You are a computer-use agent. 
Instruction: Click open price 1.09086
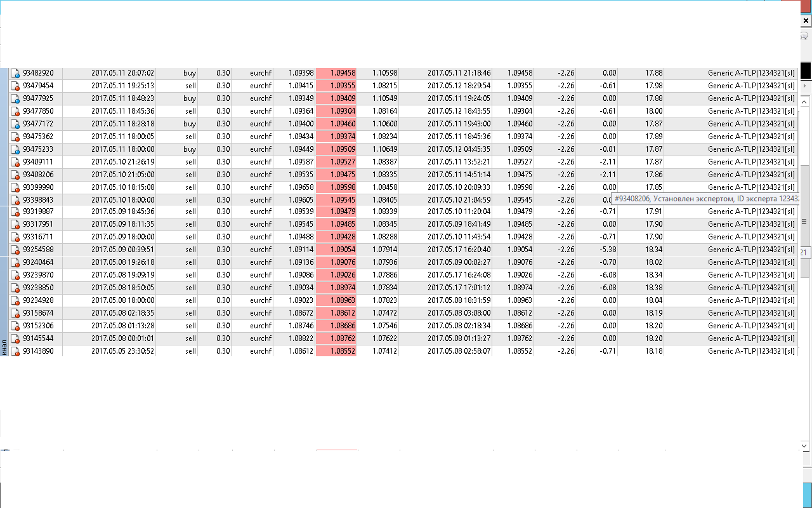click(x=301, y=275)
